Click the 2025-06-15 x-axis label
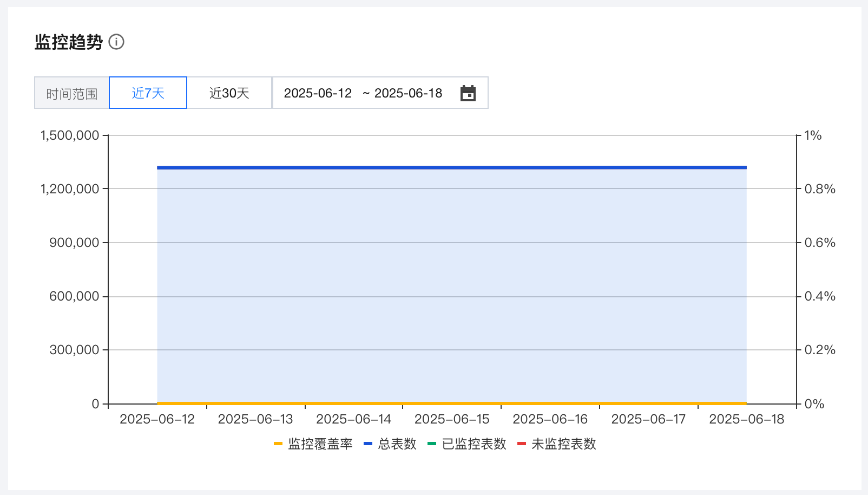Screen dimensions: 868x495 (452, 419)
